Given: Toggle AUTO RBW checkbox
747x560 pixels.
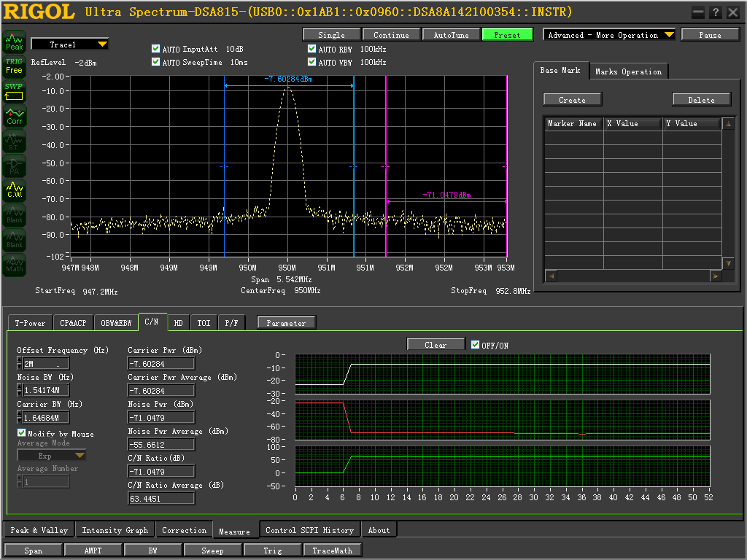Looking at the screenshot, I should [x=311, y=49].
